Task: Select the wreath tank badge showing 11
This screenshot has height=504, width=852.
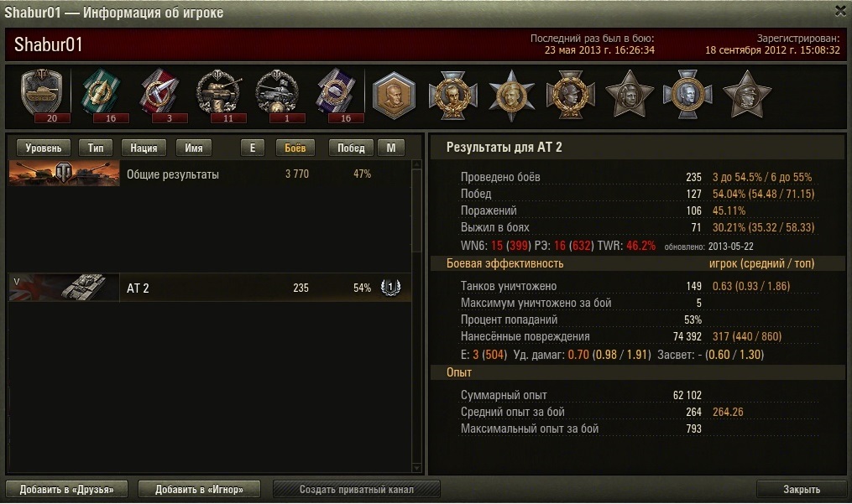Action: pos(220,95)
